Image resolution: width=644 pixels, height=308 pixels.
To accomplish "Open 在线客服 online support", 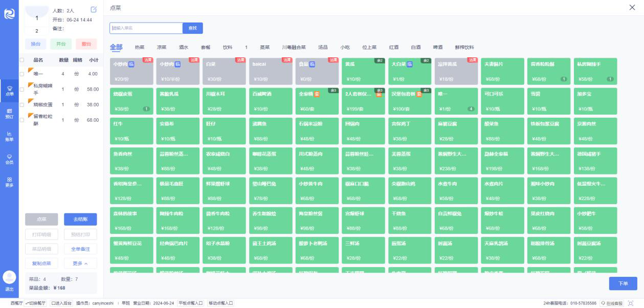I will pos(612,303).
